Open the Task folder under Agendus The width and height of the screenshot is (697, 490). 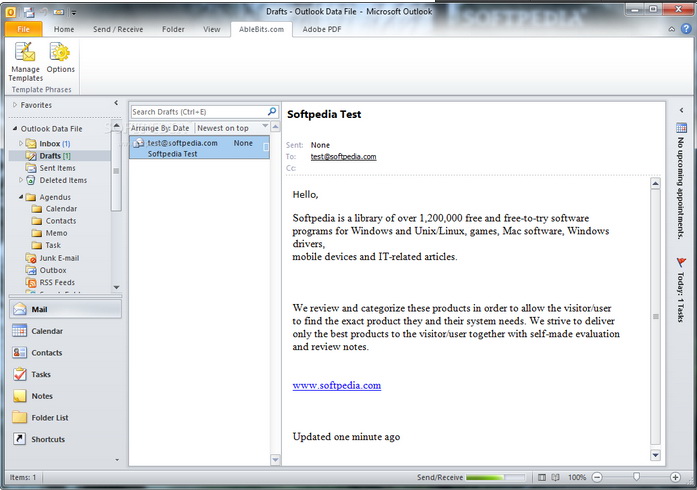46,245
